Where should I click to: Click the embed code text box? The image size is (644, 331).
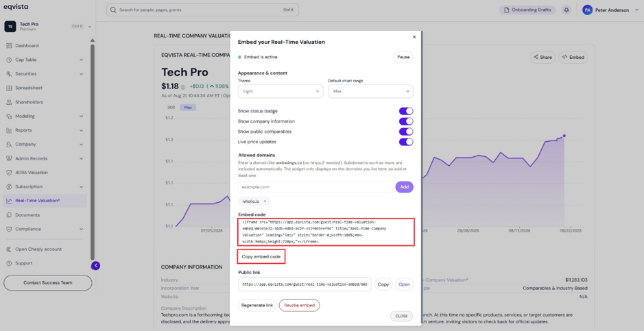326,232
